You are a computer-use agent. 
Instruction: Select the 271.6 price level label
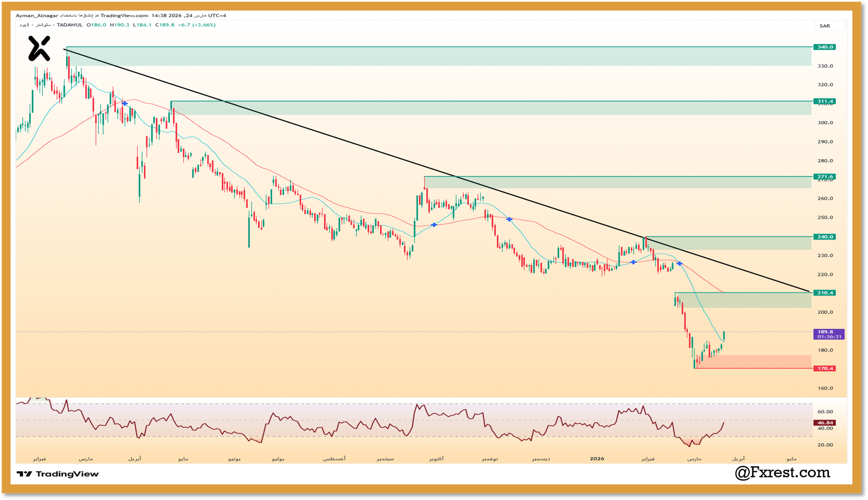(x=825, y=177)
